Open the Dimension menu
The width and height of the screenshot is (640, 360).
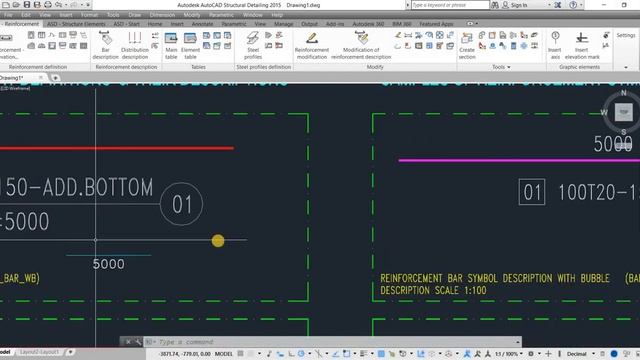click(162, 15)
